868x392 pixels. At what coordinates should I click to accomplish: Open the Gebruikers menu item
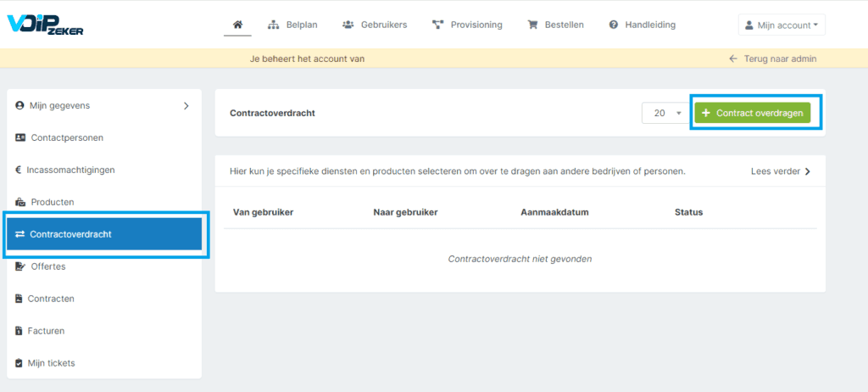coord(375,25)
